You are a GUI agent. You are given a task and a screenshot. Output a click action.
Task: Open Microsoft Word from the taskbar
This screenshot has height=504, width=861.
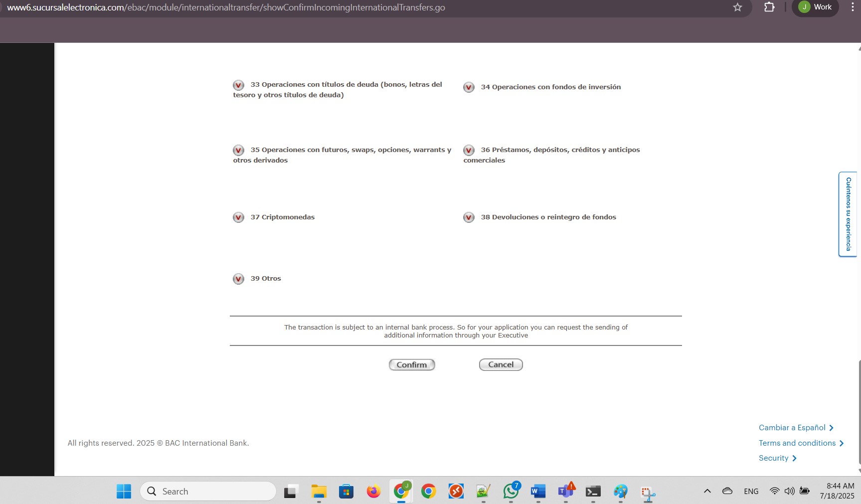tap(538, 492)
